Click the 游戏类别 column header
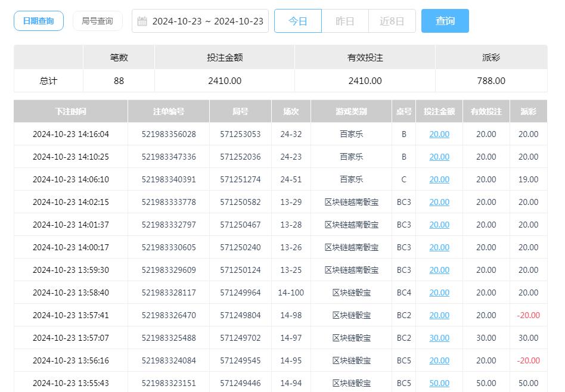 coord(350,111)
